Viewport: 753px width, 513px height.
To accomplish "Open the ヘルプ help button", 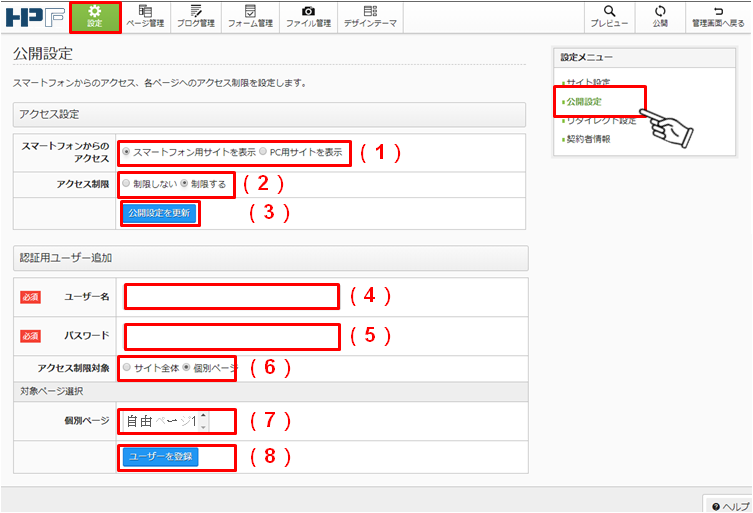I will pyautogui.click(x=730, y=506).
